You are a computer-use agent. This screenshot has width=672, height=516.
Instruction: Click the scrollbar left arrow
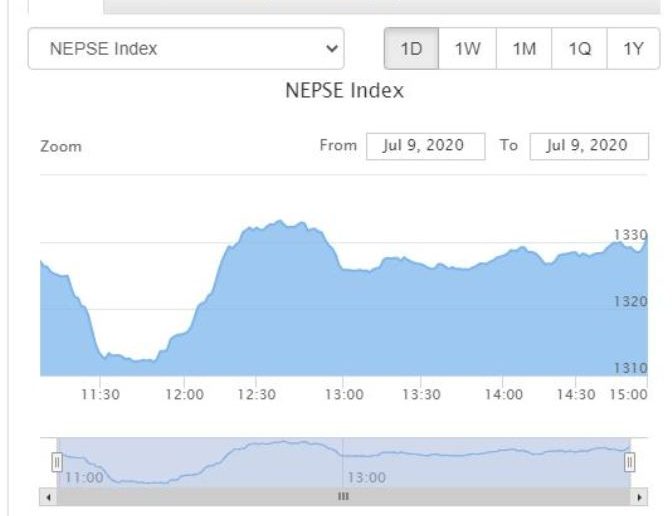tap(48, 497)
